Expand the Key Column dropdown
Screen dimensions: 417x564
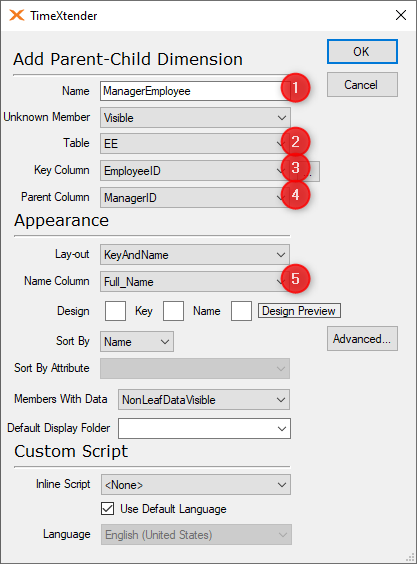point(195,170)
